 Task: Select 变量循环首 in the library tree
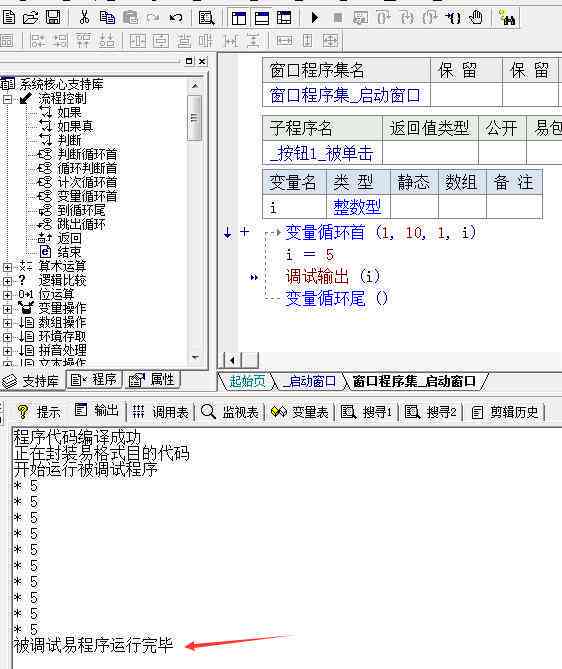(87, 196)
